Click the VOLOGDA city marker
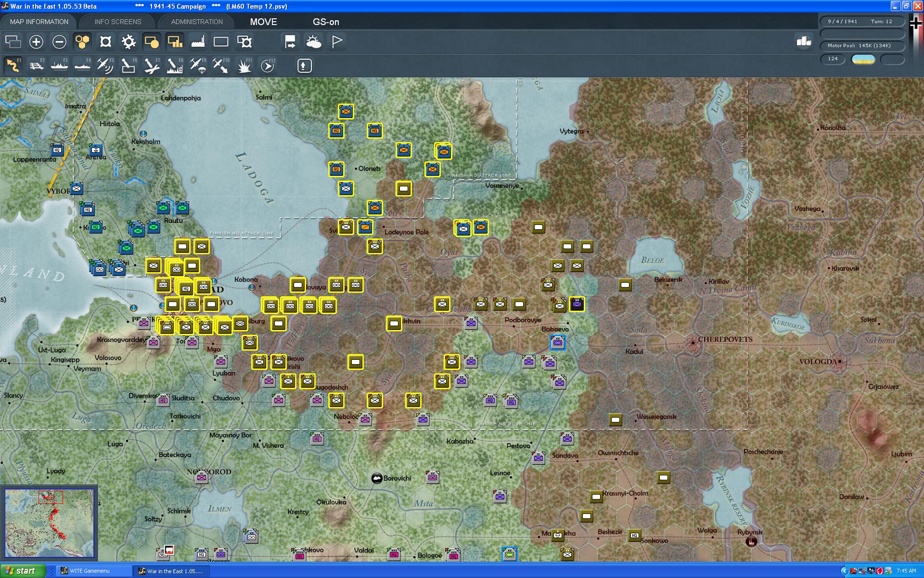This screenshot has height=578, width=924. 840,361
